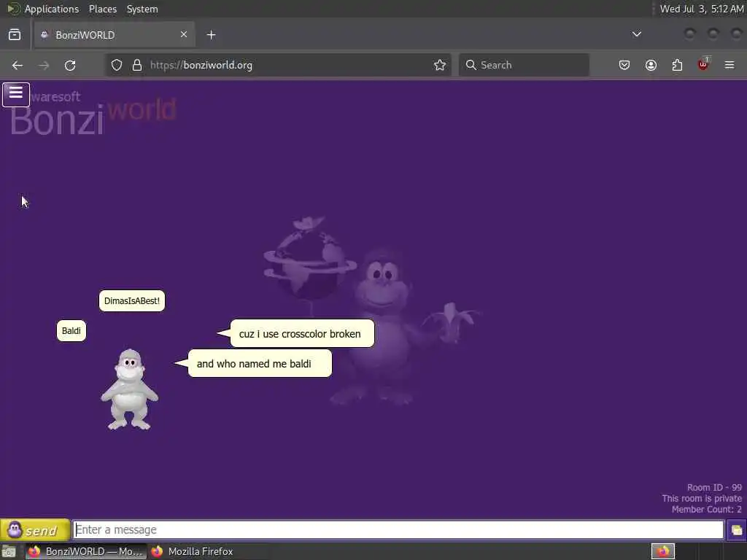747x560 pixels.
Task: Open the Firefox application menu
Action: [x=729, y=65]
